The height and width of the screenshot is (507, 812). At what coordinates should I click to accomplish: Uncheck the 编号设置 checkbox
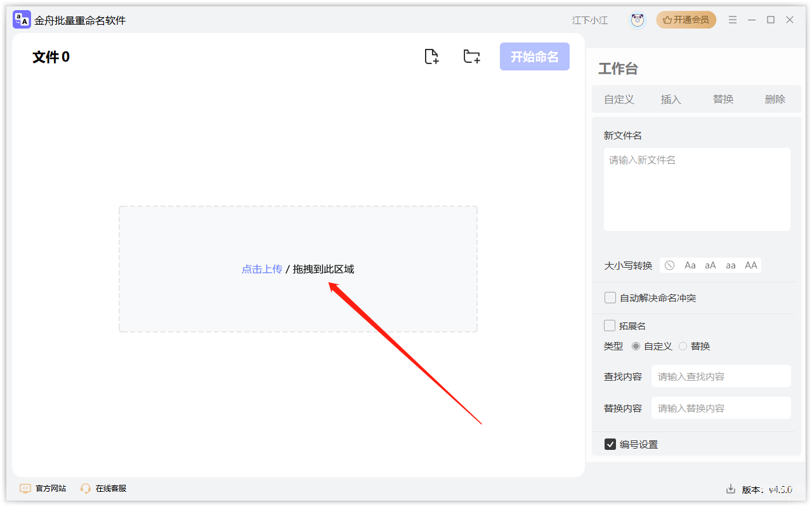coord(610,444)
